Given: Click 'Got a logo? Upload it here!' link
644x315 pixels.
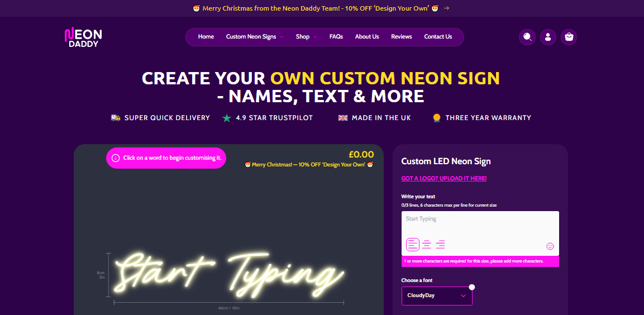Looking at the screenshot, I should [444, 178].
